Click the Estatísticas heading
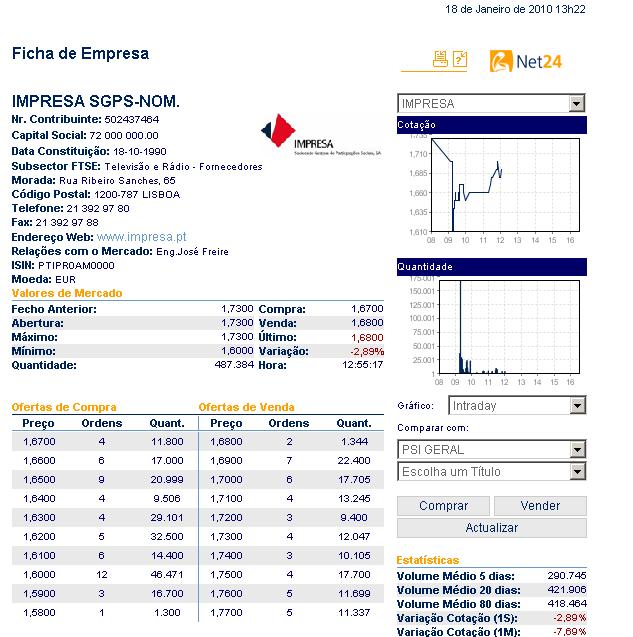Image resolution: width=633 pixels, height=637 pixels. point(428,560)
